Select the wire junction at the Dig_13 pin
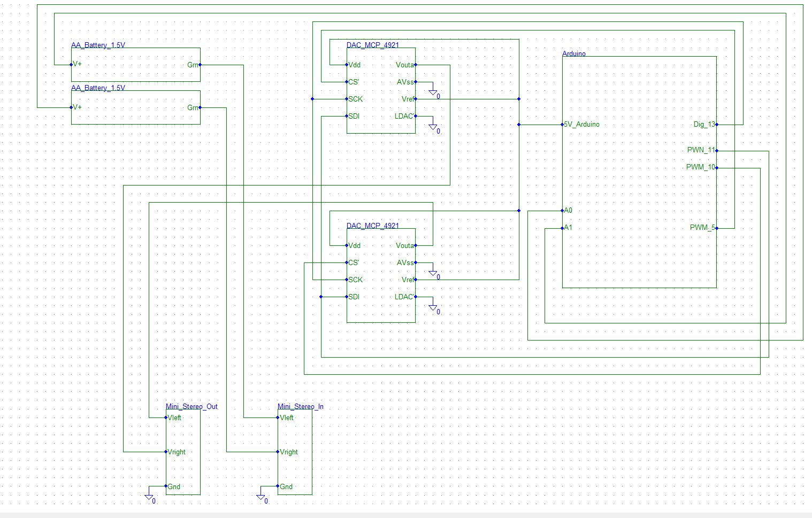Viewport: 812px width, 518px height. coord(717,124)
